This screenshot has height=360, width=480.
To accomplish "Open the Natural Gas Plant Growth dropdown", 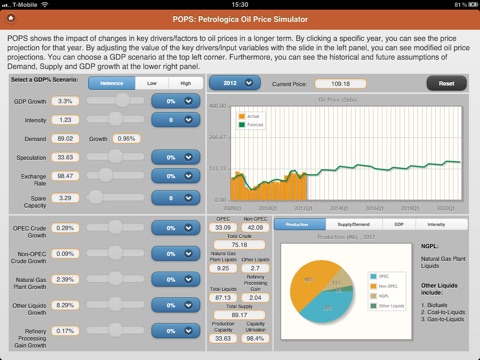I will tap(176, 279).
